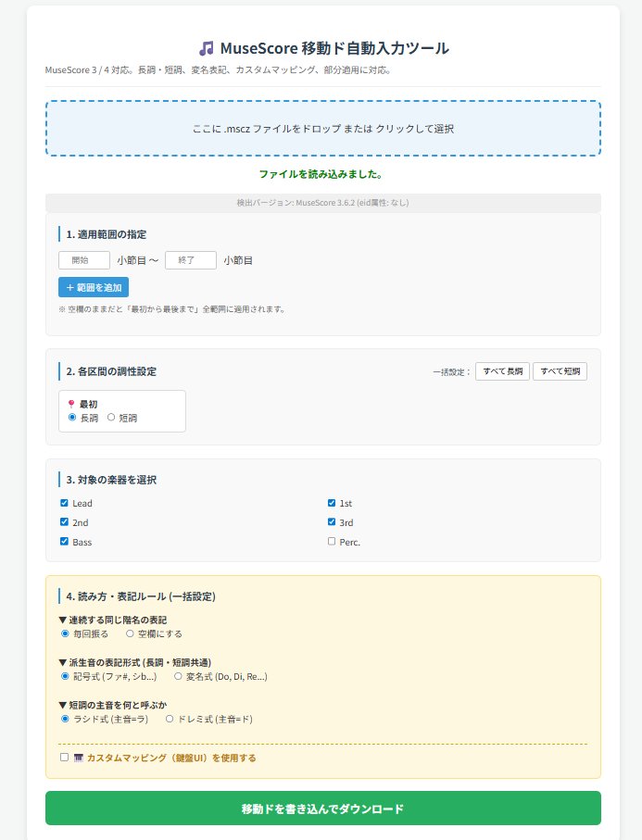
Task: Click the ※空欄のままだと note text
Action: coord(171,309)
